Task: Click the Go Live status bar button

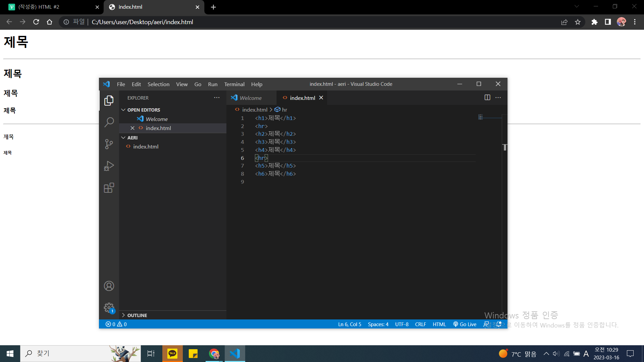Action: [x=465, y=324]
